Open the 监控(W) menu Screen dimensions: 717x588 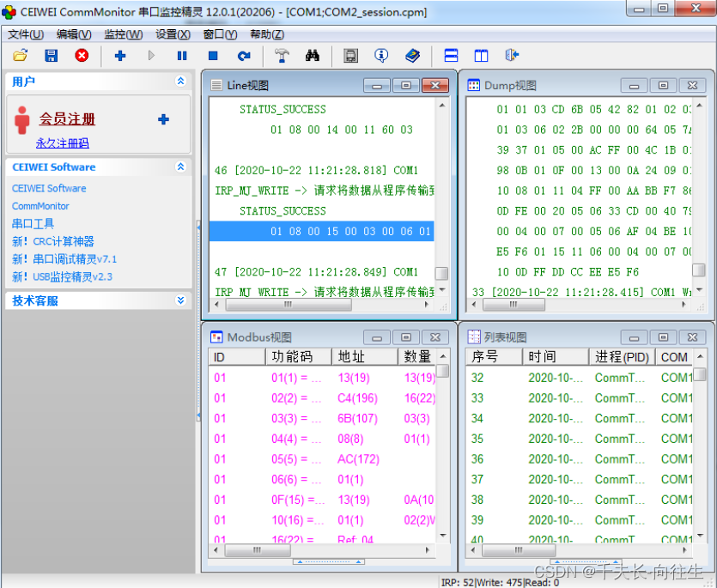click(123, 34)
